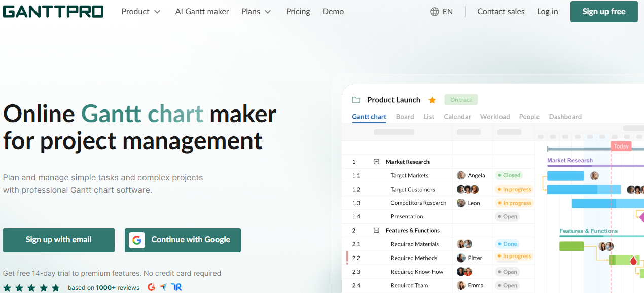The height and width of the screenshot is (293, 644).
Task: Click Angela's avatar in Target Markets row
Action: click(x=461, y=175)
